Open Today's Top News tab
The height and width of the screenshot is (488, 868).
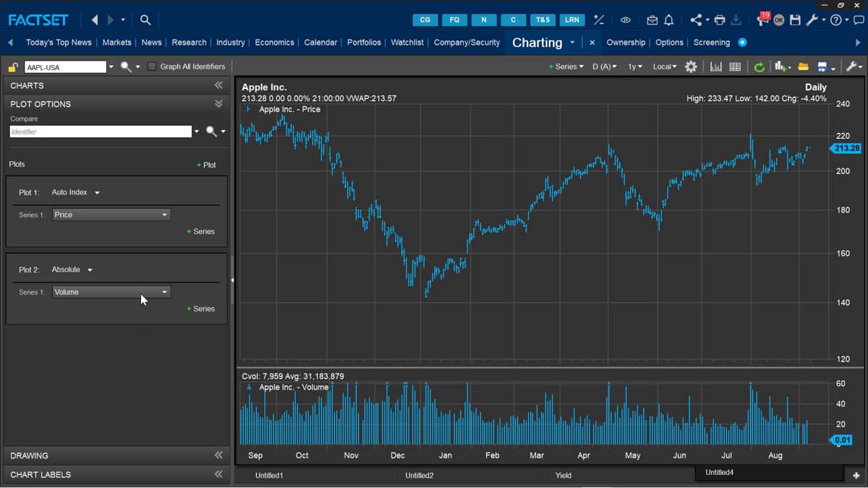coord(59,43)
